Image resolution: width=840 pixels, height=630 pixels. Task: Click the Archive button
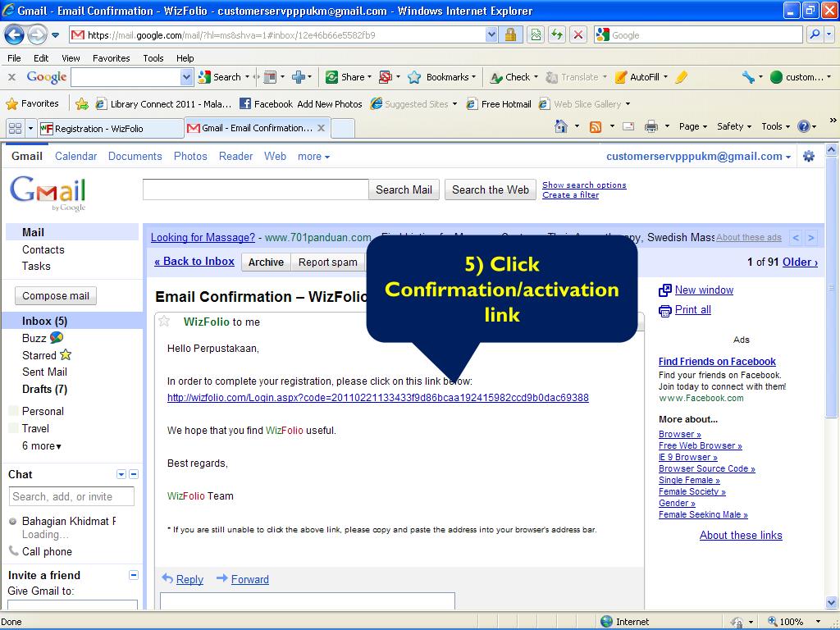coord(267,262)
